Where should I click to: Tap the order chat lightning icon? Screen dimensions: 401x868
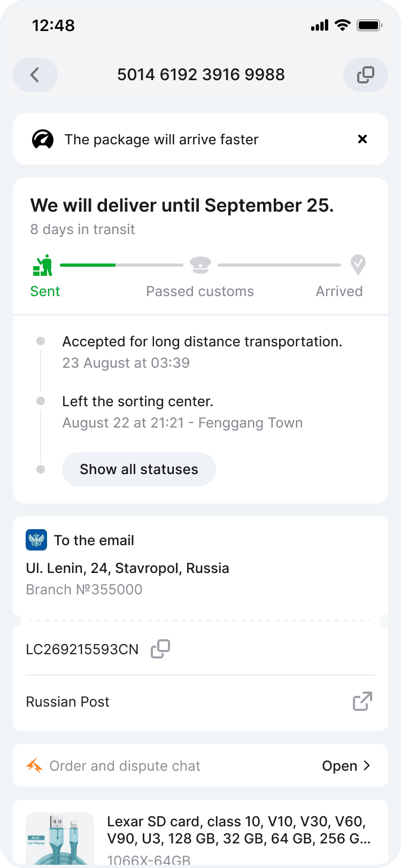pos(34,765)
